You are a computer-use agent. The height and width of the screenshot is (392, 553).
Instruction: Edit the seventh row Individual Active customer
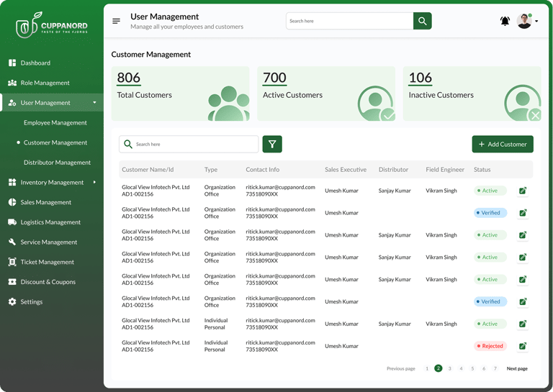click(x=523, y=324)
